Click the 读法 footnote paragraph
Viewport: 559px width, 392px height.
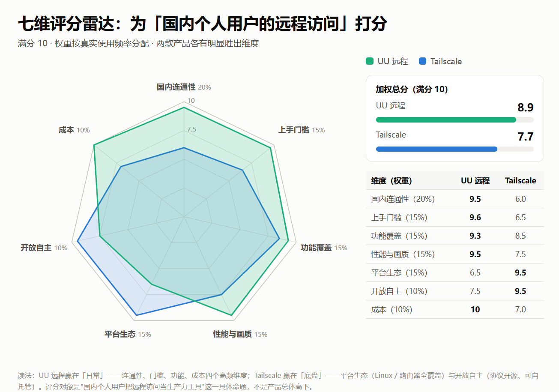click(278, 381)
